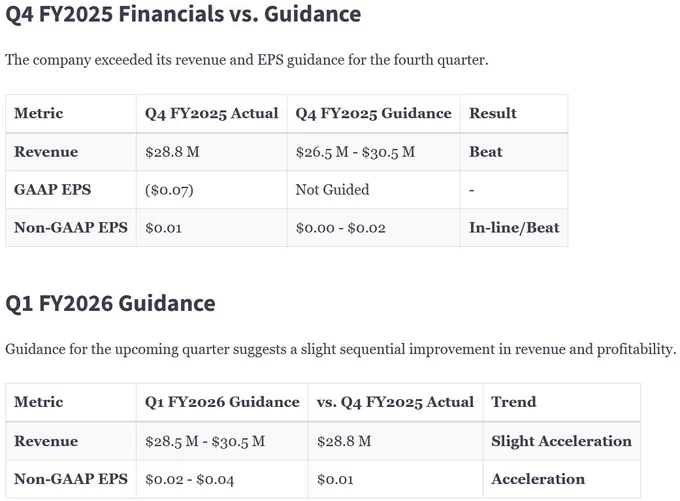Click the Q4 FY2025 Actual column header
680x501 pixels.
pos(212,113)
